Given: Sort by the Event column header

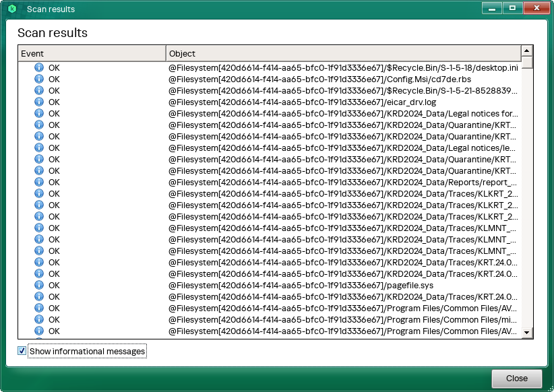Looking at the screenshot, I should tap(91, 53).
